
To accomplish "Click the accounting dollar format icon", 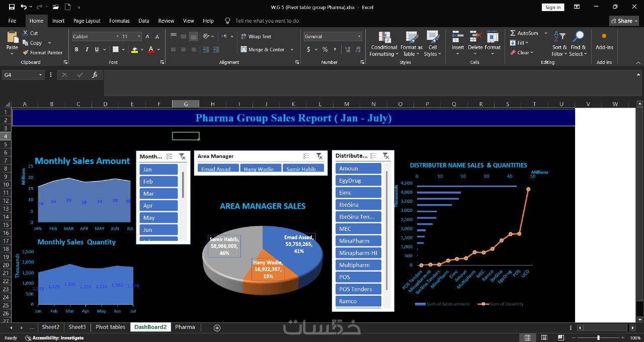I will click(x=308, y=49).
